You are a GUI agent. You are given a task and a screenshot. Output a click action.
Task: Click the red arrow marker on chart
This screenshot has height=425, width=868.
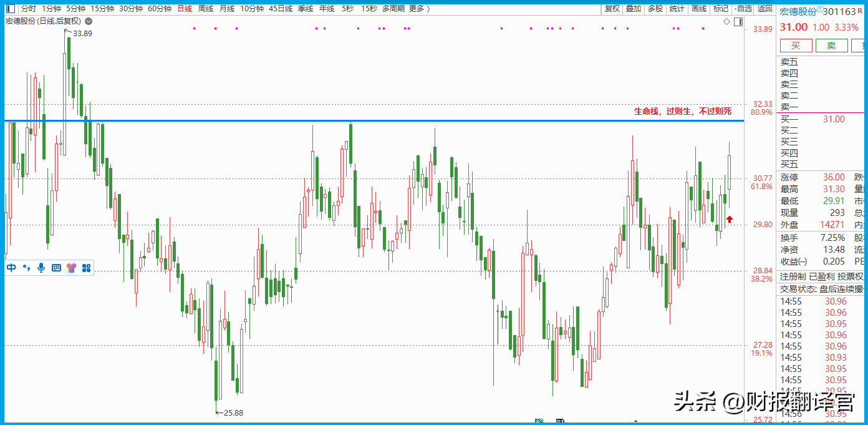click(729, 219)
